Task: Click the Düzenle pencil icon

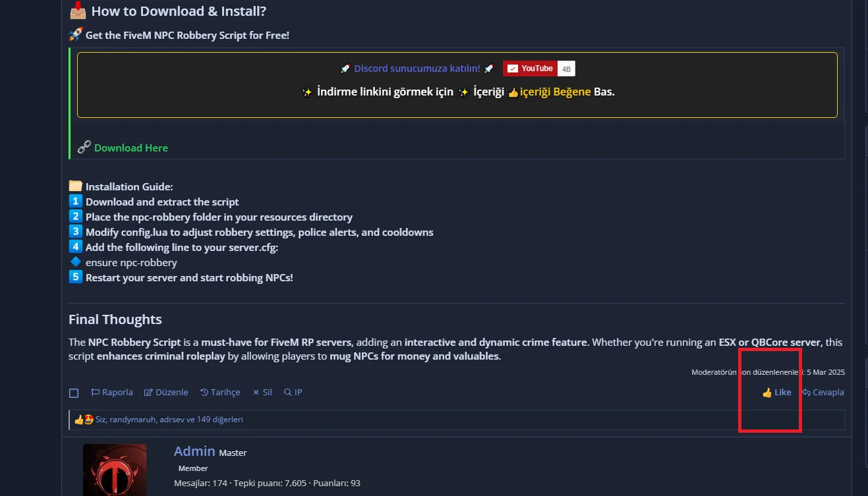Action: 148,392
